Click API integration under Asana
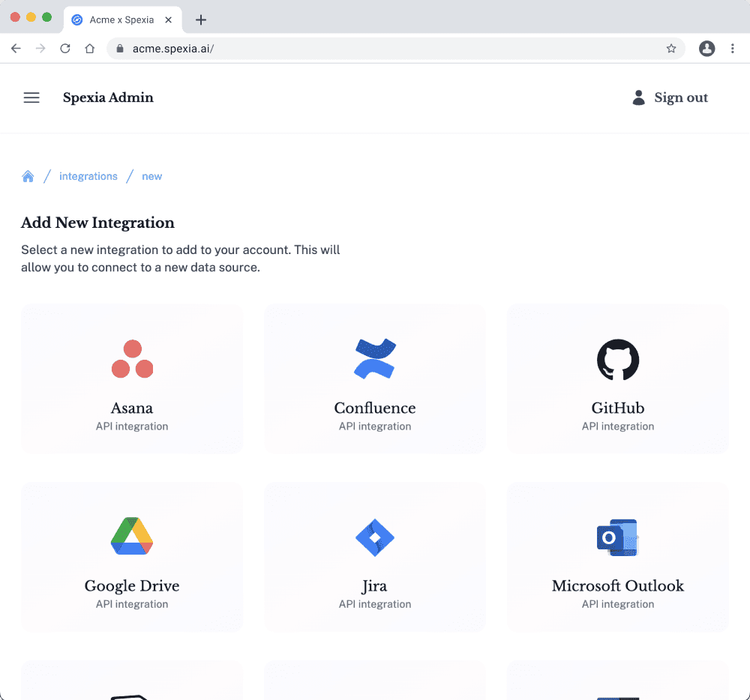750x700 pixels. click(132, 426)
